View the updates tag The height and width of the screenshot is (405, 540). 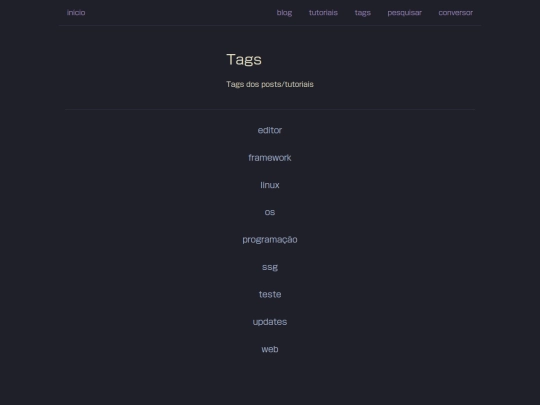point(270,322)
